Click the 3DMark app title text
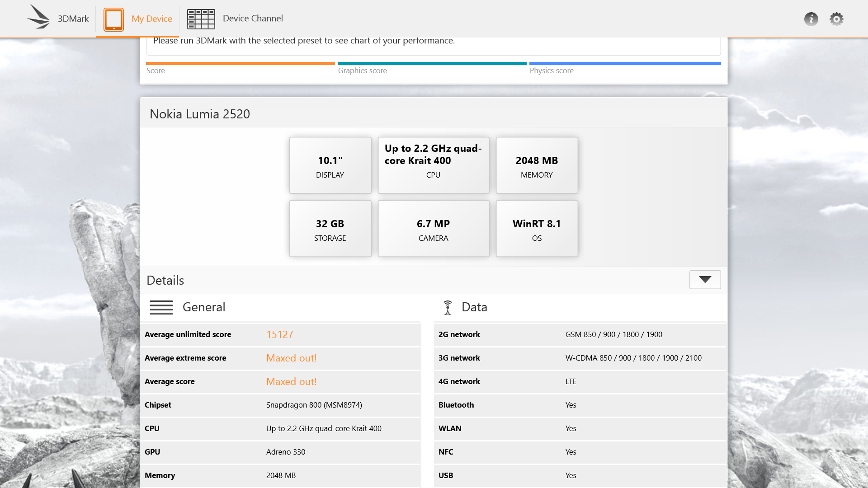This screenshot has width=868, height=488. (x=73, y=19)
